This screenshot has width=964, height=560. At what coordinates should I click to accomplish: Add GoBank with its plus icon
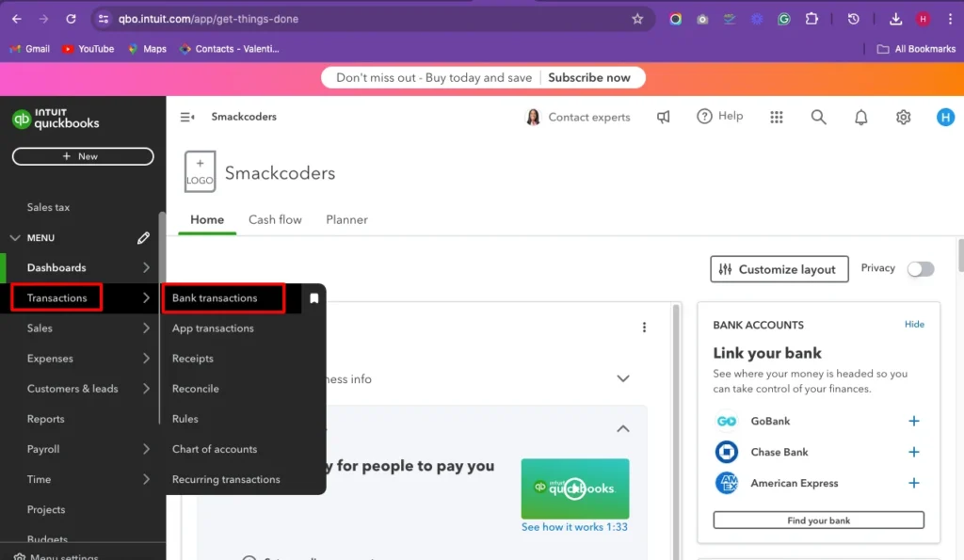913,421
